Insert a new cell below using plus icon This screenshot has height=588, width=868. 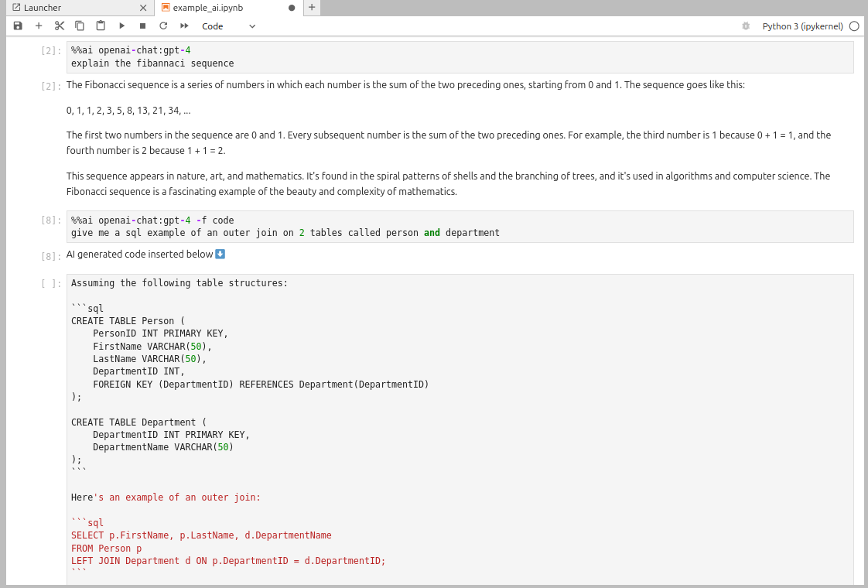tap(39, 26)
